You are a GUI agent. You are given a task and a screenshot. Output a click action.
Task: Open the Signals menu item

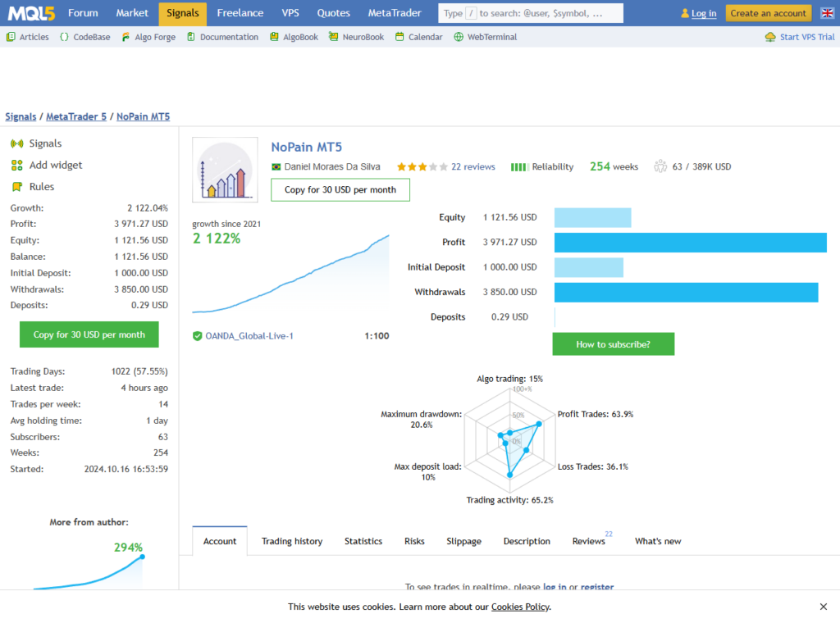pos(183,13)
